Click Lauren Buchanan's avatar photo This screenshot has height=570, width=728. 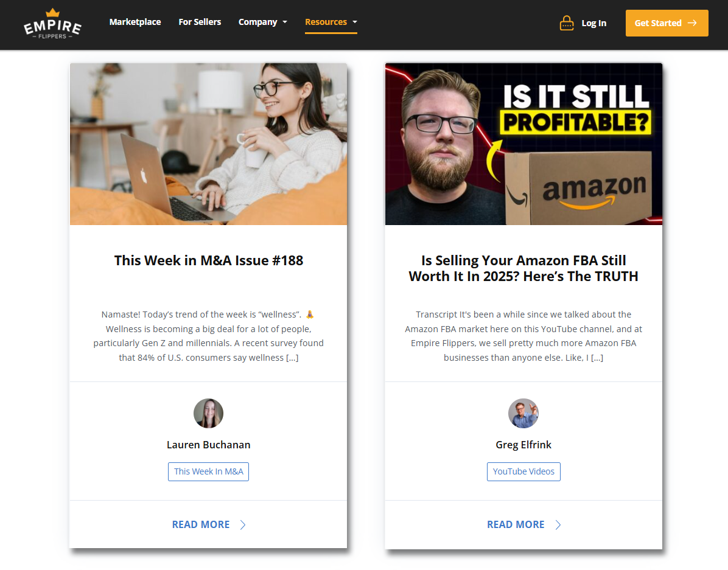[x=208, y=413]
